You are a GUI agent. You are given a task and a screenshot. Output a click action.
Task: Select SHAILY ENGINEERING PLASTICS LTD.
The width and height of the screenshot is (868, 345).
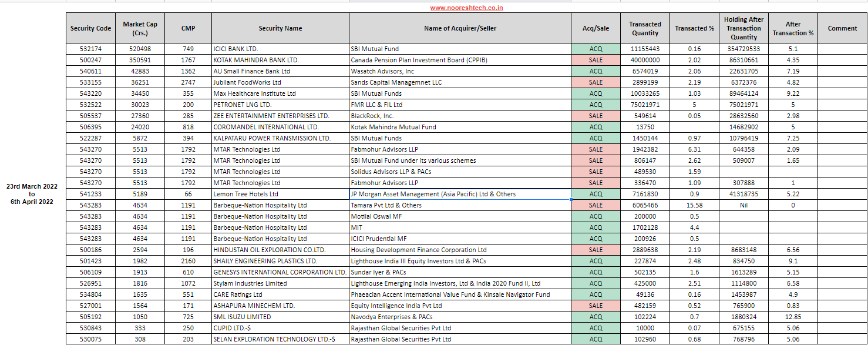tap(280, 261)
